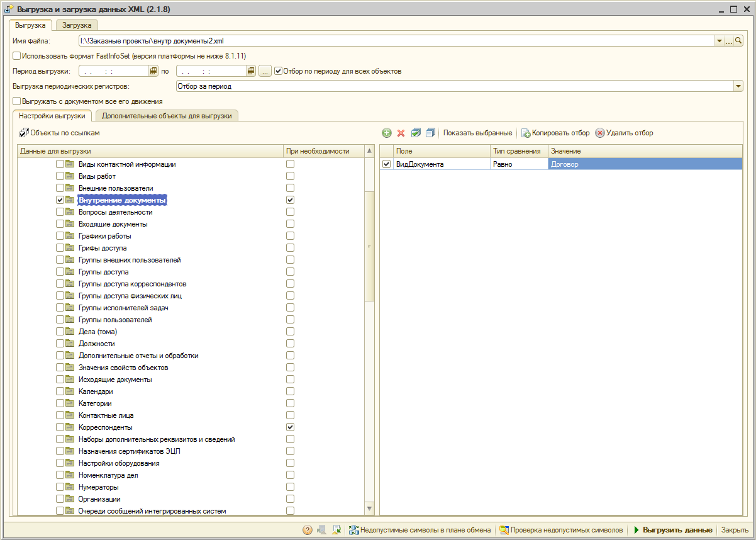The image size is (756, 540).
Task: Toggle export document with all its movements
Action: (x=16, y=101)
